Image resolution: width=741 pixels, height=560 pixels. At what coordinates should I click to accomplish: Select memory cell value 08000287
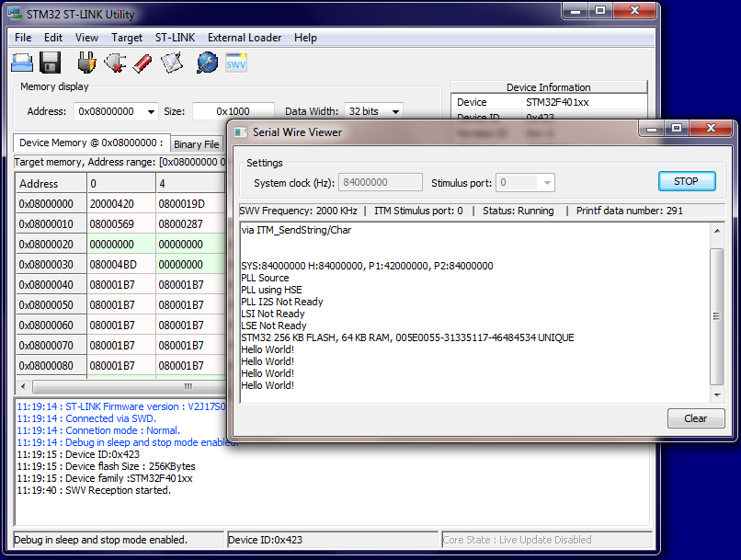point(190,224)
